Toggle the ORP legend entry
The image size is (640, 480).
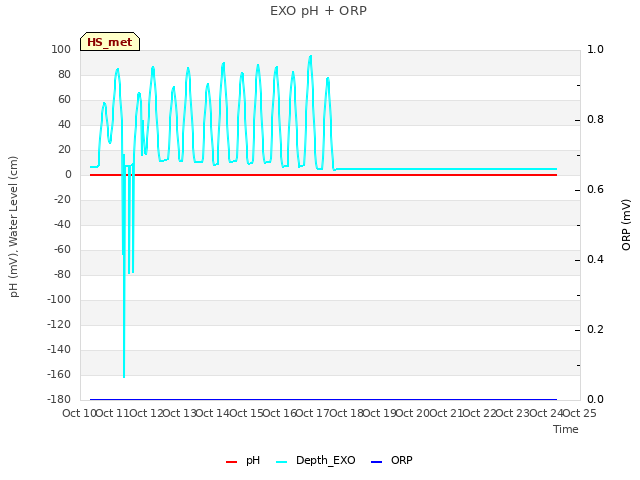coord(392,461)
